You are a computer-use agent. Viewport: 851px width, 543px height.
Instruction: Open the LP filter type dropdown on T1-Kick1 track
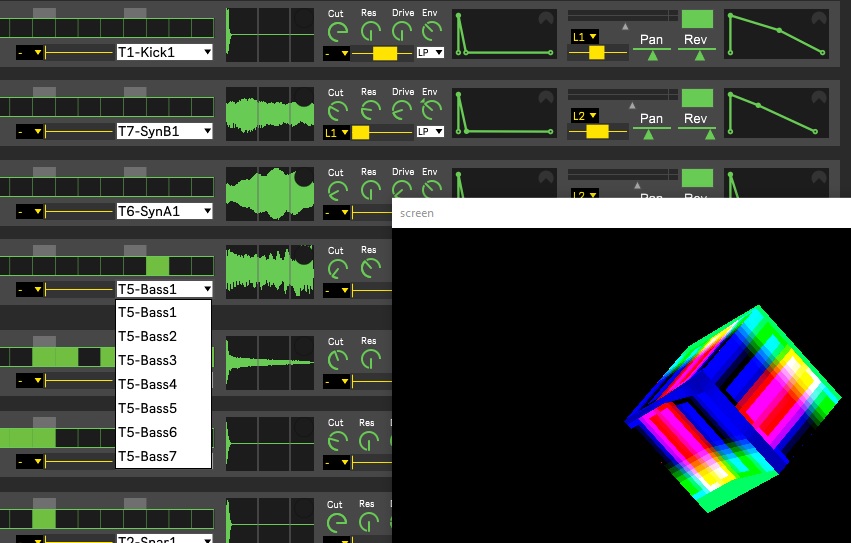coord(430,53)
